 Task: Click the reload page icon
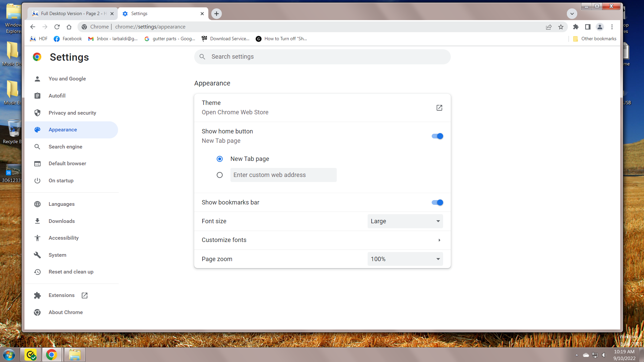pos(57,27)
